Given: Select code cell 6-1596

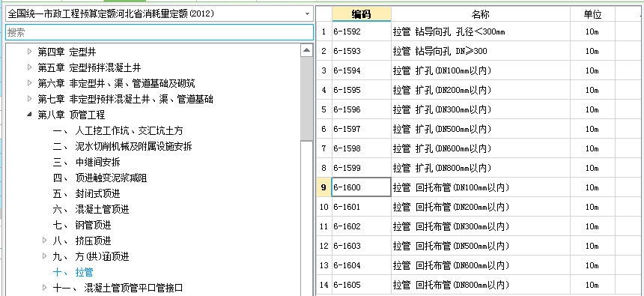Looking at the screenshot, I should coord(362,109).
